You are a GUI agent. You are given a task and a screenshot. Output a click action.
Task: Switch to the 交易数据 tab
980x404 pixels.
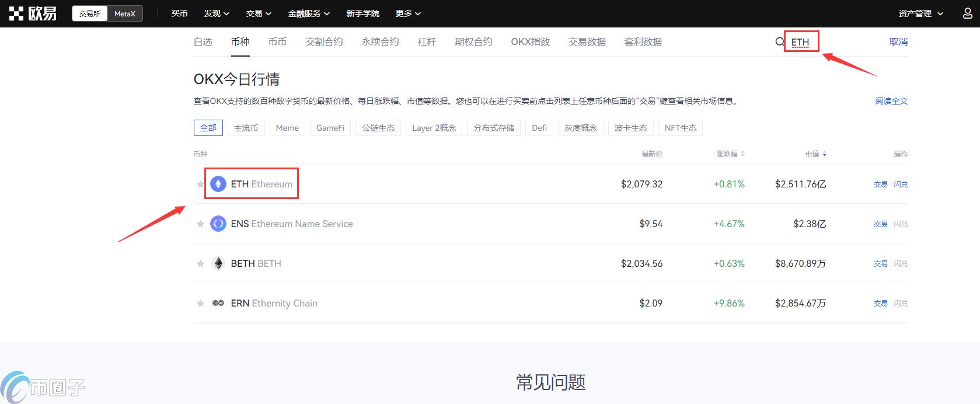click(x=587, y=42)
